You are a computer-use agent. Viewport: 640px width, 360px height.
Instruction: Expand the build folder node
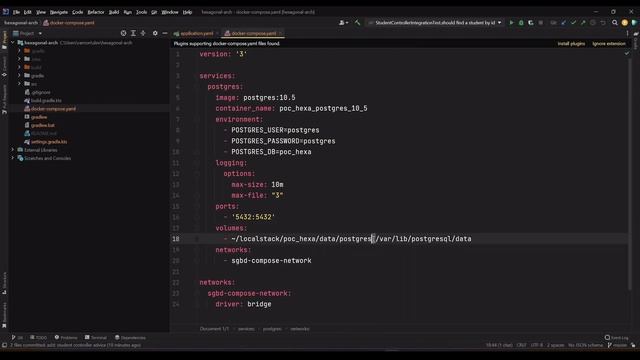point(19,67)
